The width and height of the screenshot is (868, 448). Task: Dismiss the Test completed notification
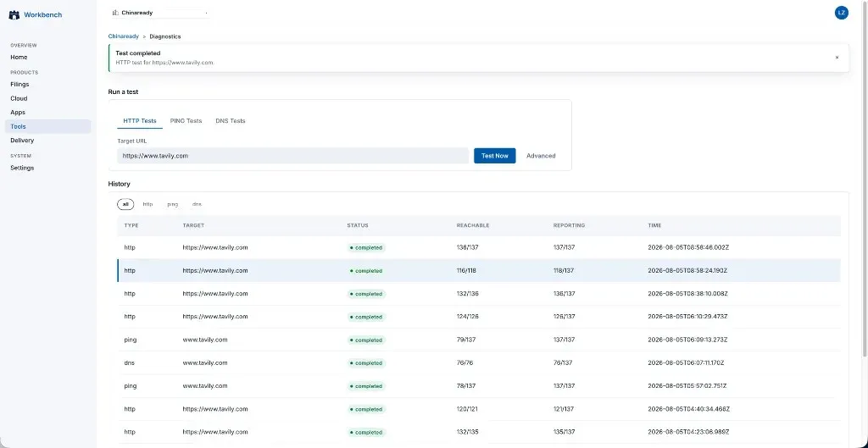click(837, 57)
